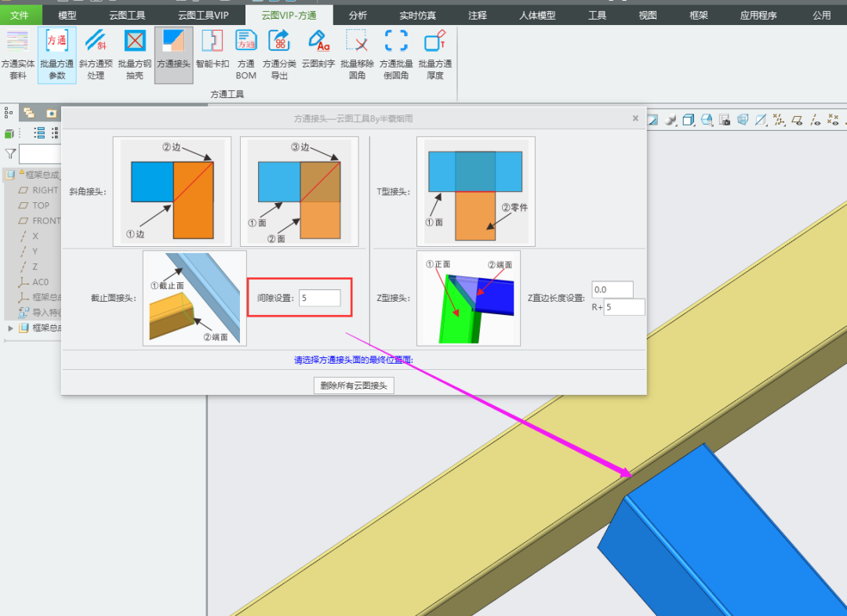The image size is (847, 616).
Task: Open 注释 ribbon tab
Action: click(x=478, y=15)
